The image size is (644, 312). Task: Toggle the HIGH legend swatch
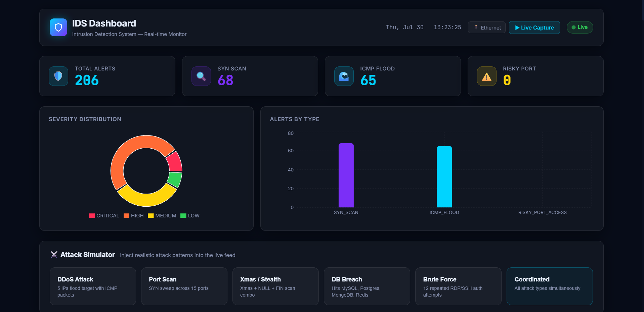pyautogui.click(x=126, y=216)
